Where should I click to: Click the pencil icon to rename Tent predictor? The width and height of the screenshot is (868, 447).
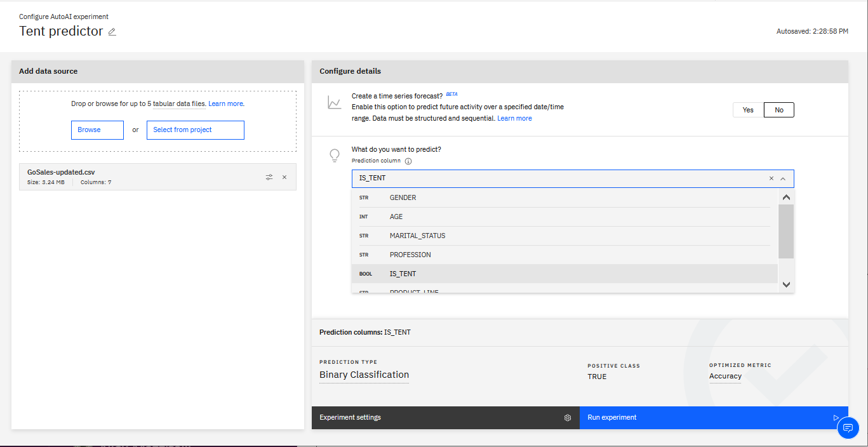click(x=112, y=32)
